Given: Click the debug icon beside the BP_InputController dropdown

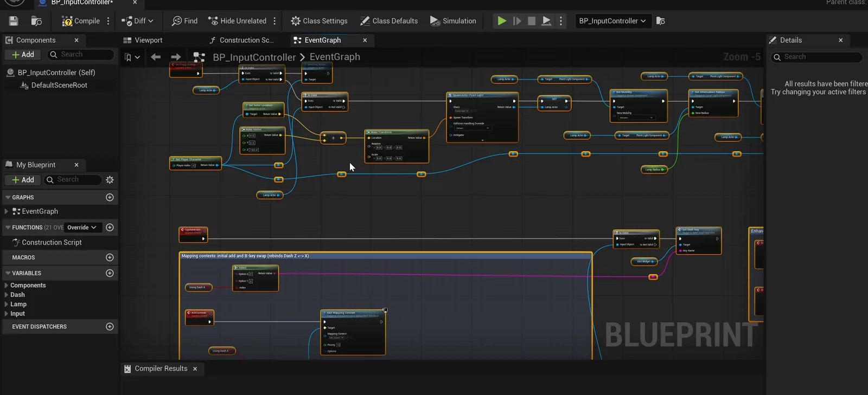Looking at the screenshot, I should (x=660, y=21).
